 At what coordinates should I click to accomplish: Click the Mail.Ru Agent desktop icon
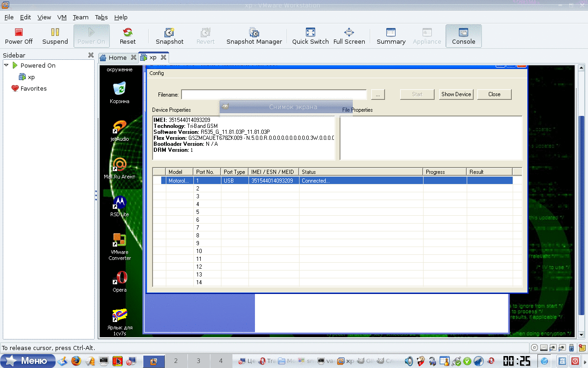(119, 168)
